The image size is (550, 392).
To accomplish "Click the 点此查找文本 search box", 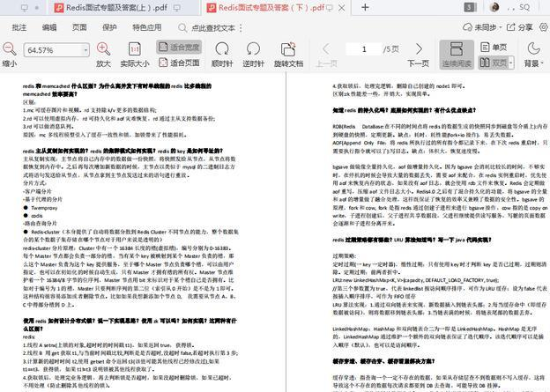I will coord(213,28).
